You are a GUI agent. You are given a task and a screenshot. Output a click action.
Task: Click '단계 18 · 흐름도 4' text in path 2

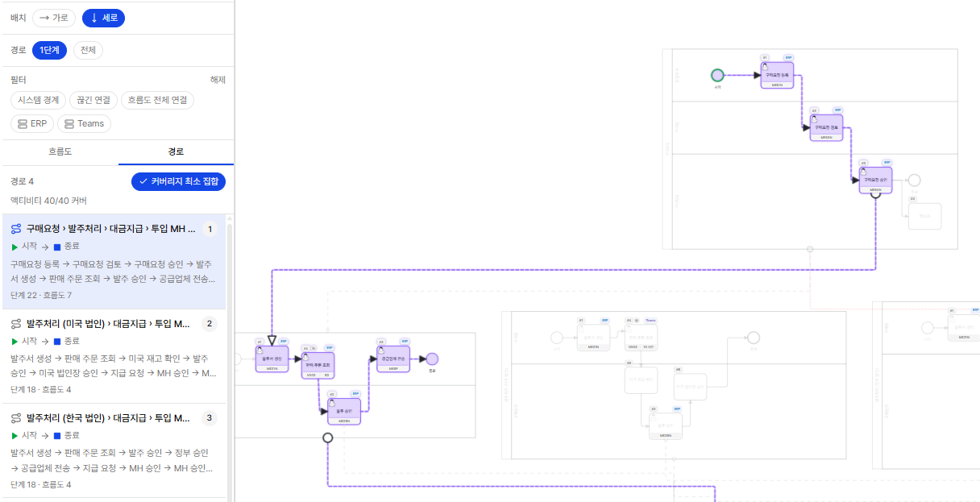41,389
